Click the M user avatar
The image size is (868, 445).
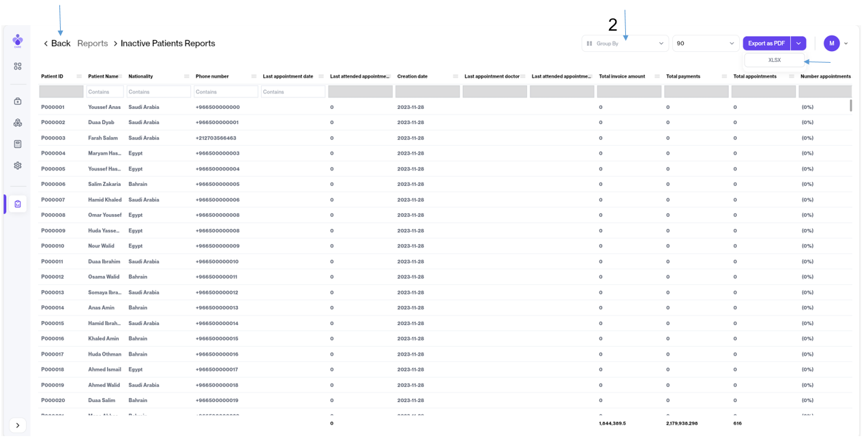tap(831, 44)
